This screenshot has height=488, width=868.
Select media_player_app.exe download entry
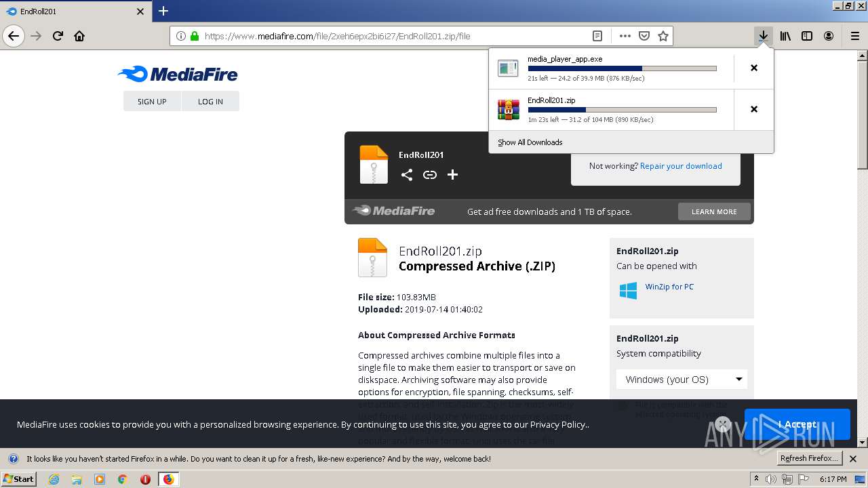611,68
